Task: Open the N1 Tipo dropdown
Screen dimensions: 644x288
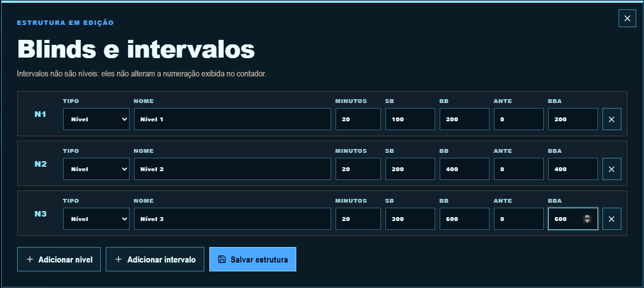Action: tap(96, 119)
